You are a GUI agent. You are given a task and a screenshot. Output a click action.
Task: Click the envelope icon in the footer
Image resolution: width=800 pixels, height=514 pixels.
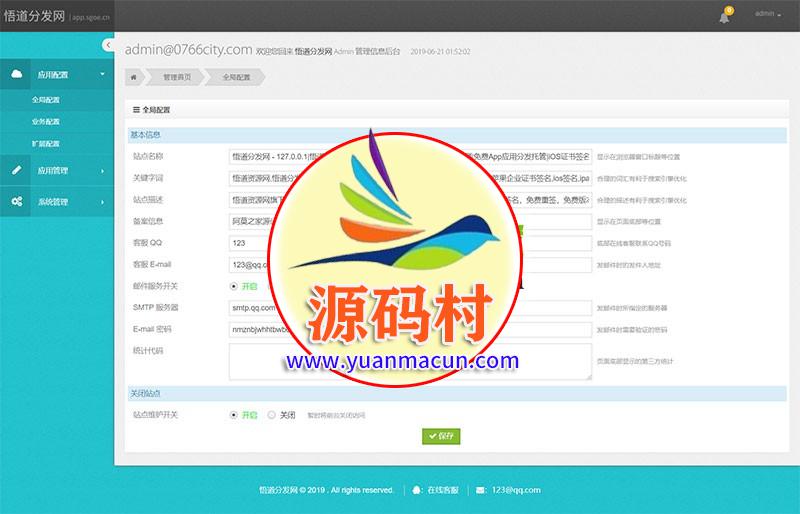coord(481,490)
